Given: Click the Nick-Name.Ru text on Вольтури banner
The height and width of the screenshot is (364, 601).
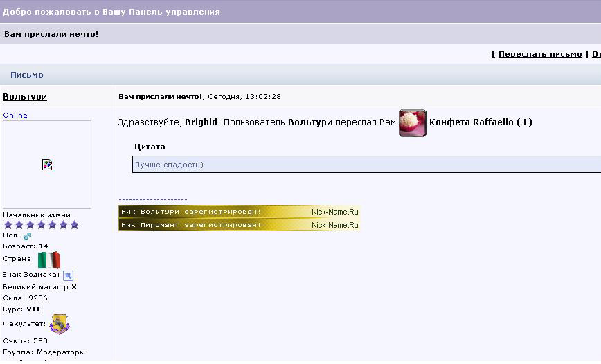Looking at the screenshot, I should tap(335, 212).
